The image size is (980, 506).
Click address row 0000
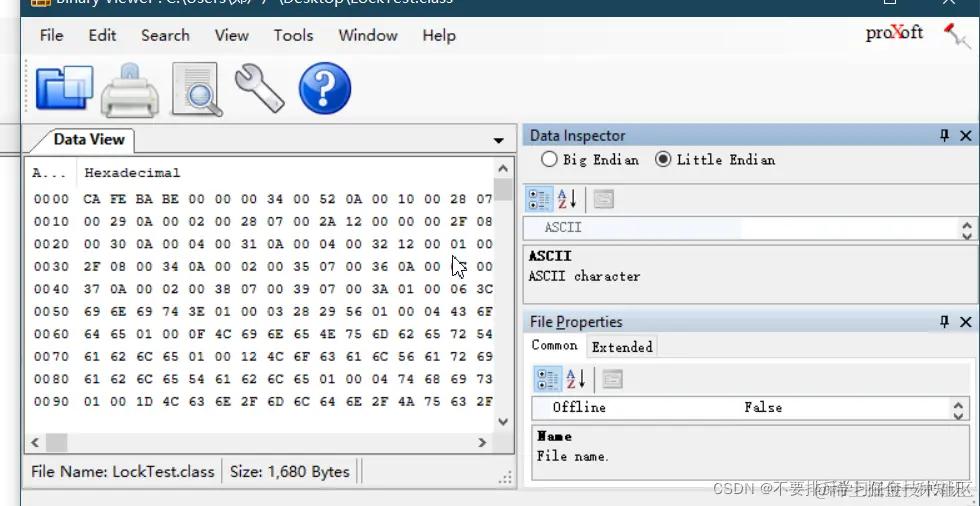tap(51, 199)
